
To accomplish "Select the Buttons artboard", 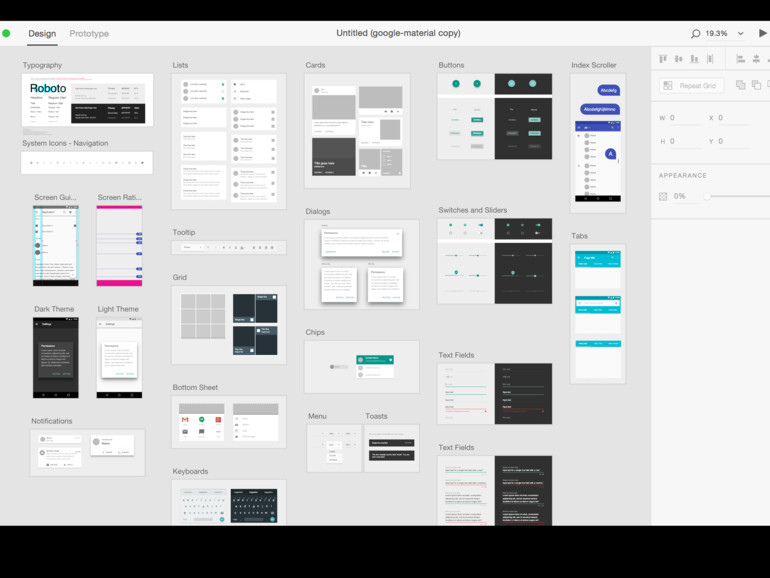I will (x=495, y=116).
